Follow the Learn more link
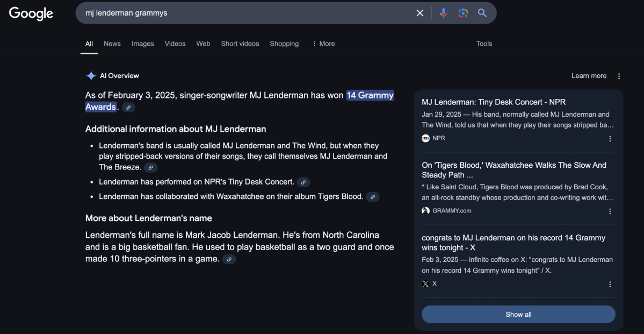The height and width of the screenshot is (334, 644). click(x=589, y=76)
